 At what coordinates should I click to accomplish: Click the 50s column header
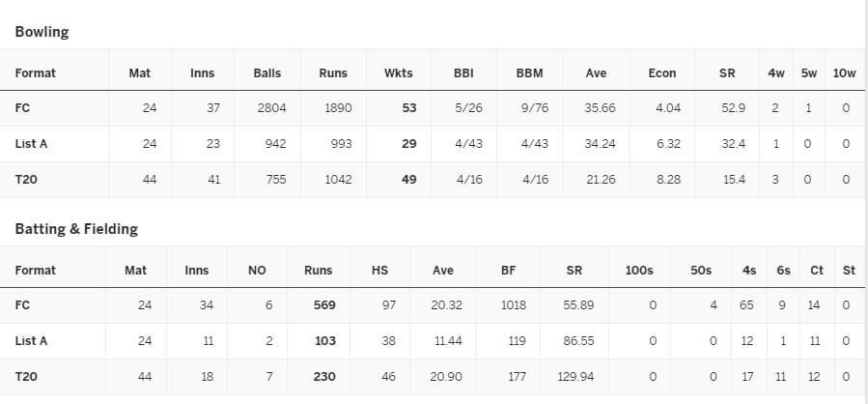[x=701, y=271]
